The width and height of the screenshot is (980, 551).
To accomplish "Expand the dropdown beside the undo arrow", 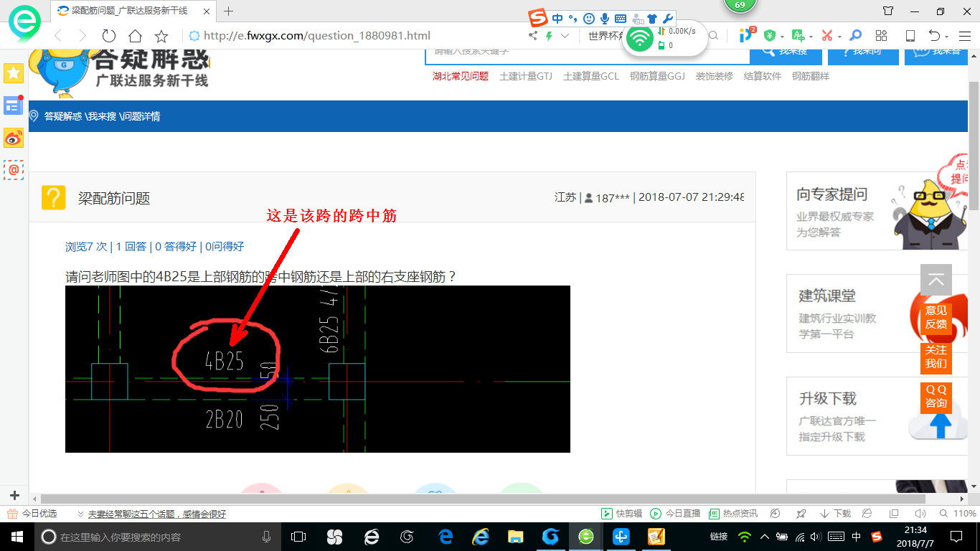I will pyautogui.click(x=947, y=37).
